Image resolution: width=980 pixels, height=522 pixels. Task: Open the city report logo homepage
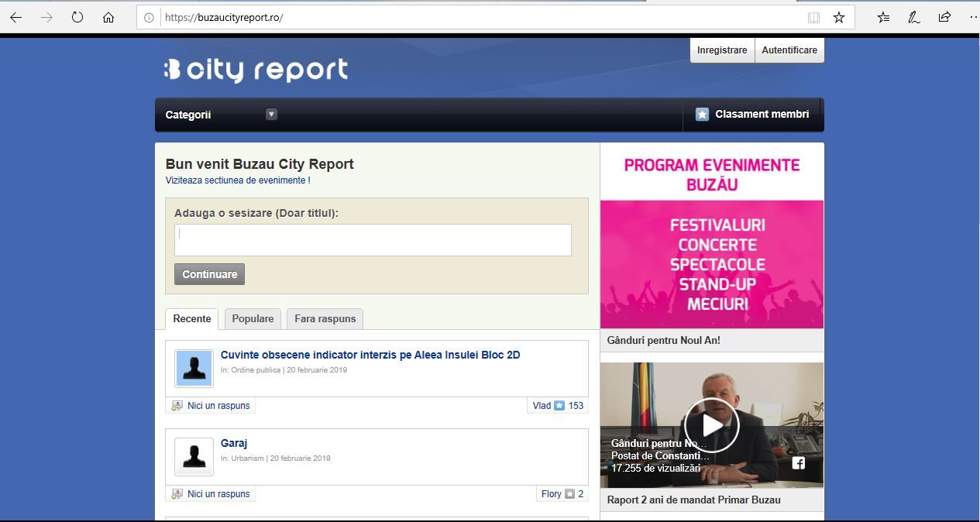(256, 70)
